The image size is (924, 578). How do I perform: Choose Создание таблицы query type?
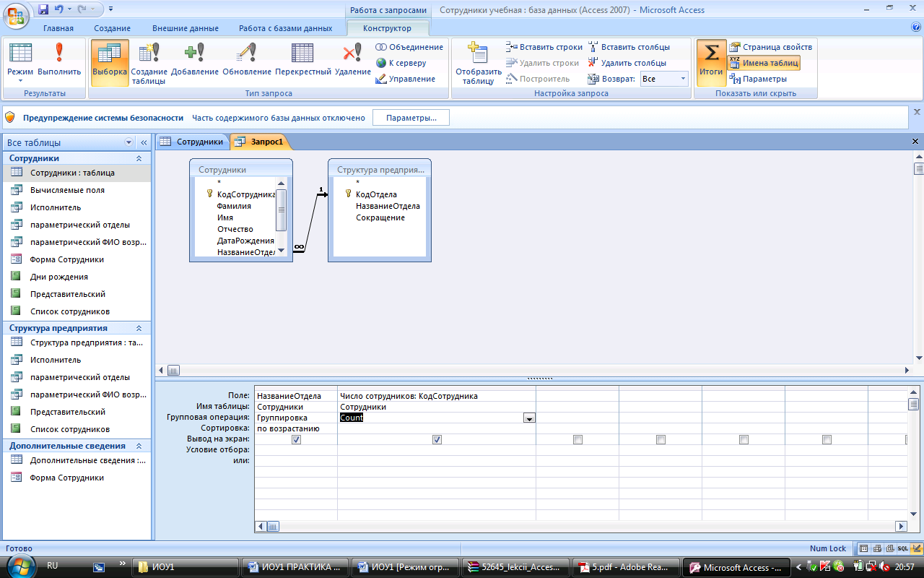[149, 64]
